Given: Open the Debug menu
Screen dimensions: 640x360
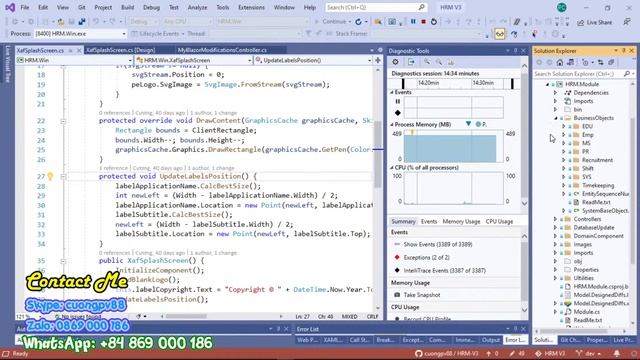Looking at the screenshot, I should point(151,7).
